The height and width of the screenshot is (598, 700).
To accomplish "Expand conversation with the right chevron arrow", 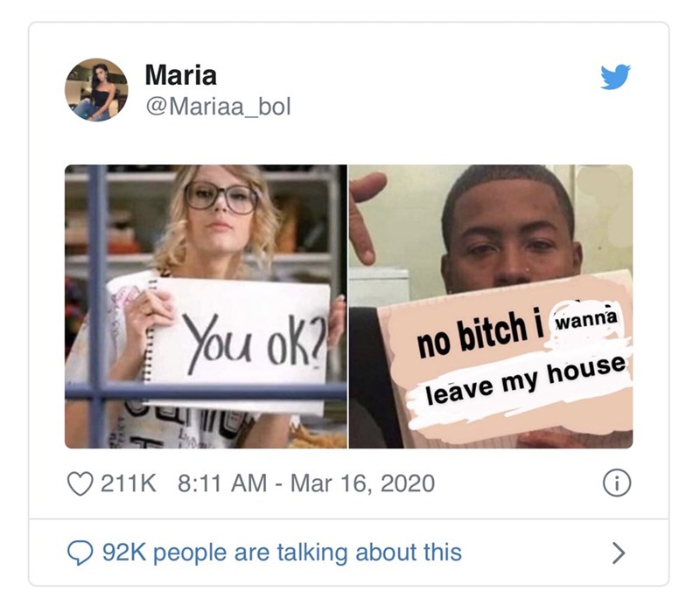I will [618, 553].
